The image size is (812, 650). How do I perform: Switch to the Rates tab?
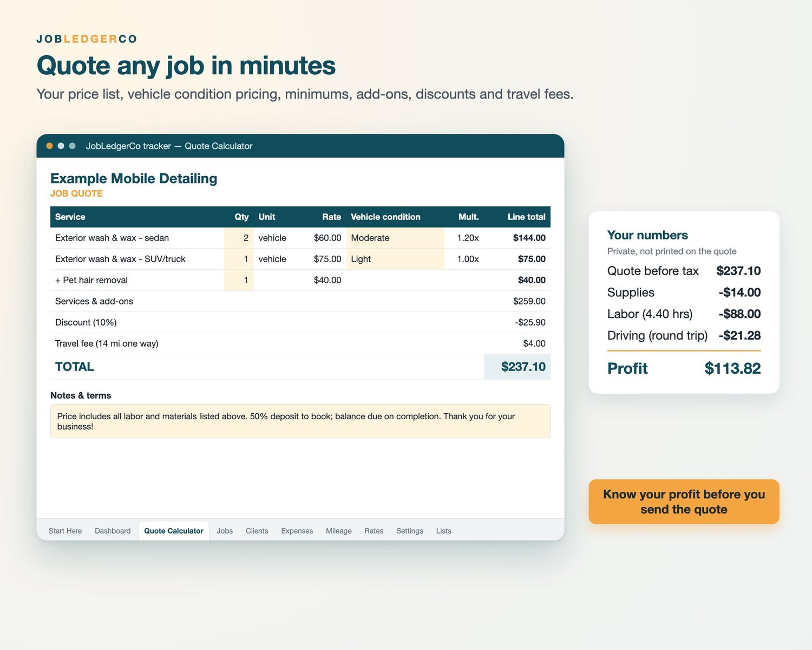(374, 531)
